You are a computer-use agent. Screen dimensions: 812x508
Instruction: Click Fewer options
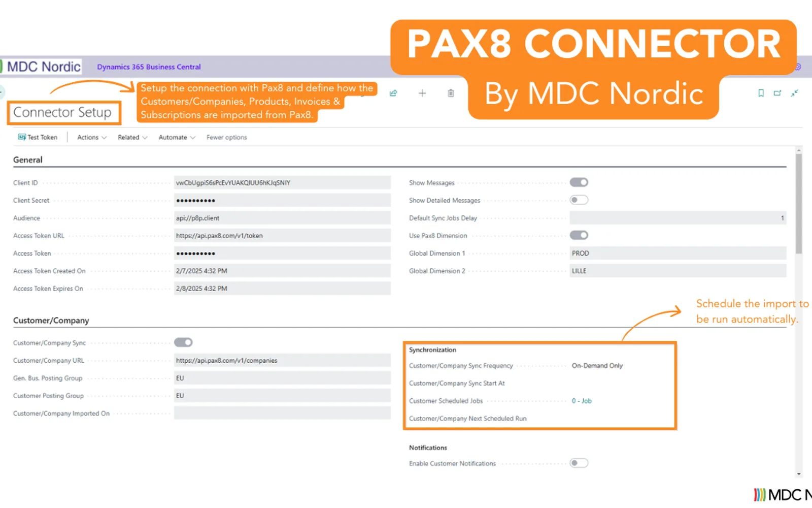(227, 137)
